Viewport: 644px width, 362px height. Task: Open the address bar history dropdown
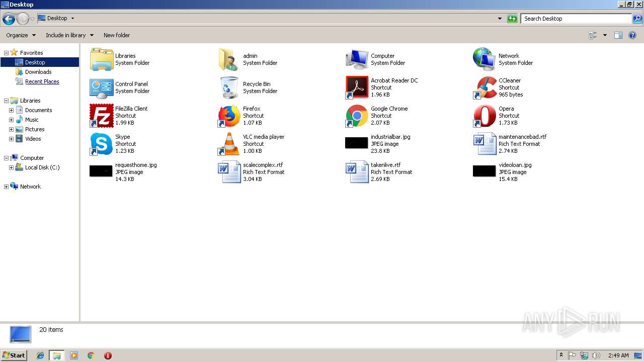(500, 19)
